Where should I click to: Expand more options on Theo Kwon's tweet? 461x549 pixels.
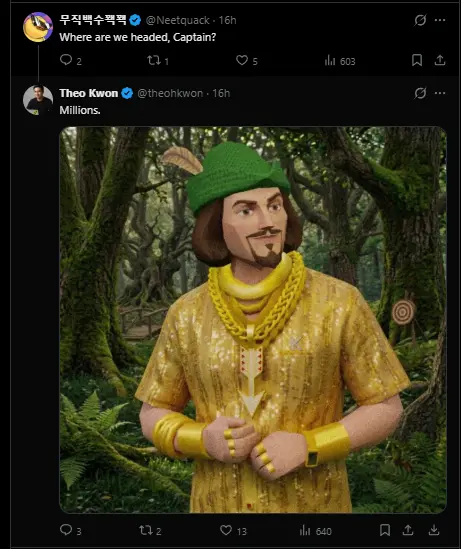[440, 93]
